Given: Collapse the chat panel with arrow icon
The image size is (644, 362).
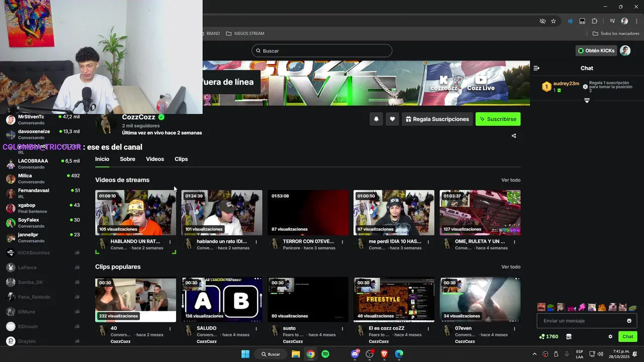Looking at the screenshot, I should point(536,68).
